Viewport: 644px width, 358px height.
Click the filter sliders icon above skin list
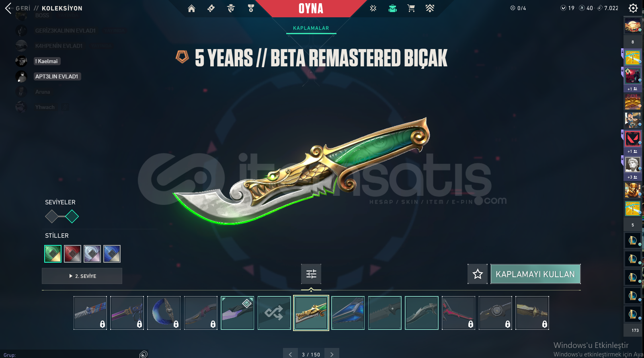click(311, 274)
